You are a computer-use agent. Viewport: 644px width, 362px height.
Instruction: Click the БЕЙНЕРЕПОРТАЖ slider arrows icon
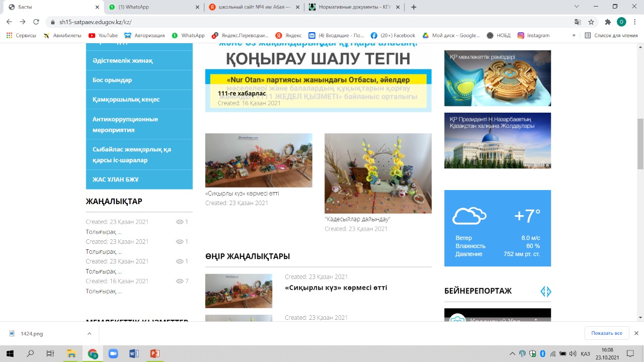pyautogui.click(x=546, y=292)
